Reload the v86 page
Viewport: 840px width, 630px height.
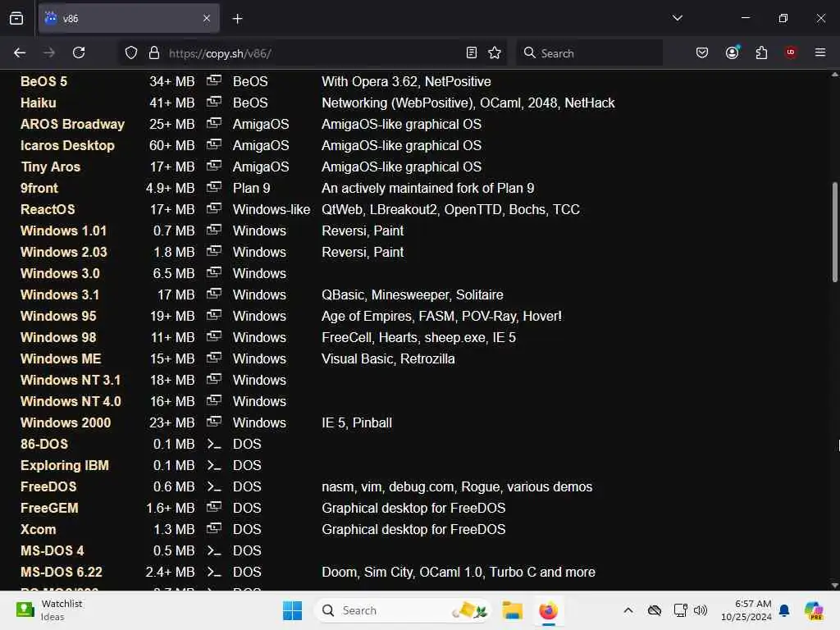pos(79,52)
